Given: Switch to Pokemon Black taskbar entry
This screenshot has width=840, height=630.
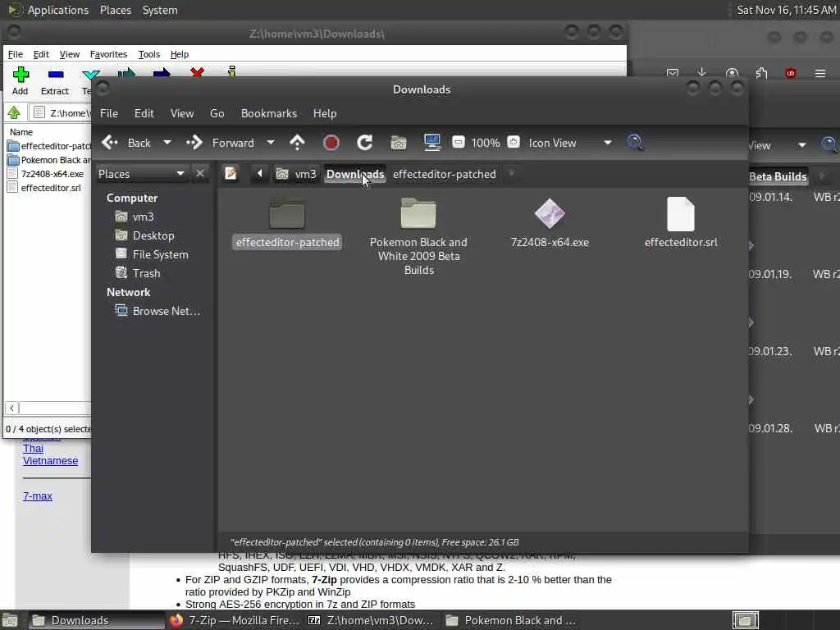Looking at the screenshot, I should point(511,620).
